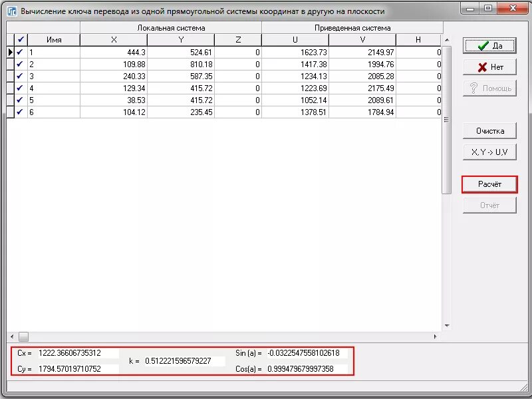The height and width of the screenshot is (399, 532).
Task: Click the Y column header
Action: pos(181,40)
